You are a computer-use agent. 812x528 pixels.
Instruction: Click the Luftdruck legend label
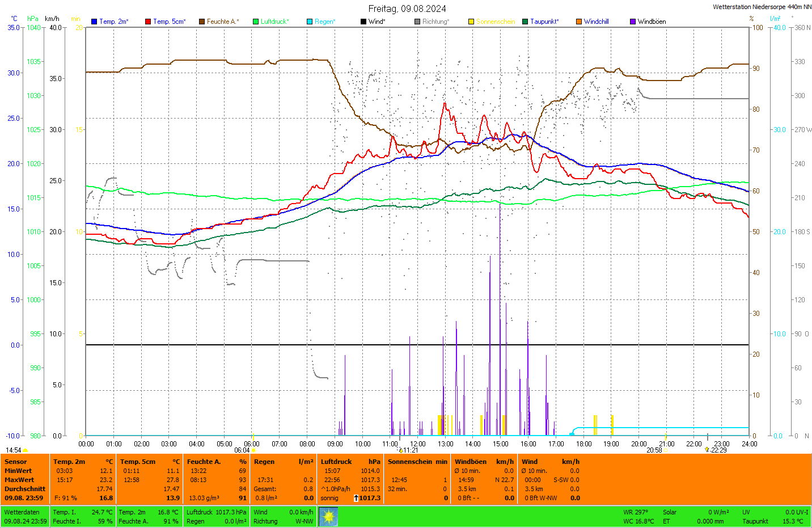(x=274, y=22)
